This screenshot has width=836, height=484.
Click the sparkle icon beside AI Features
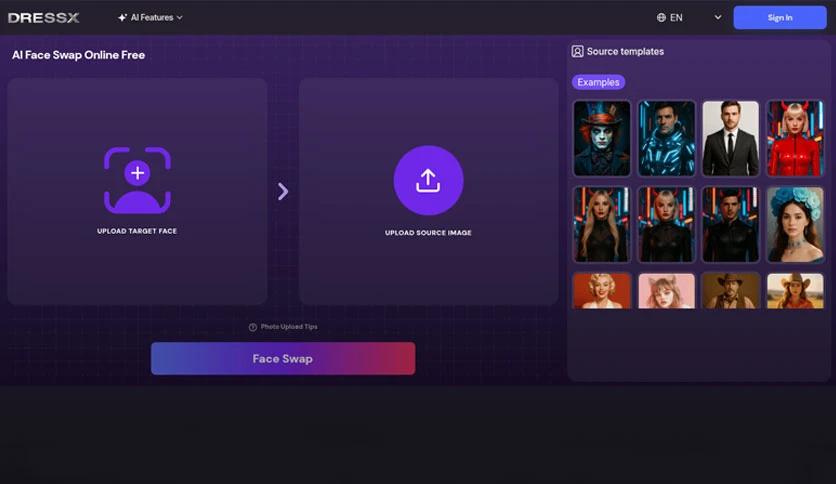click(122, 18)
